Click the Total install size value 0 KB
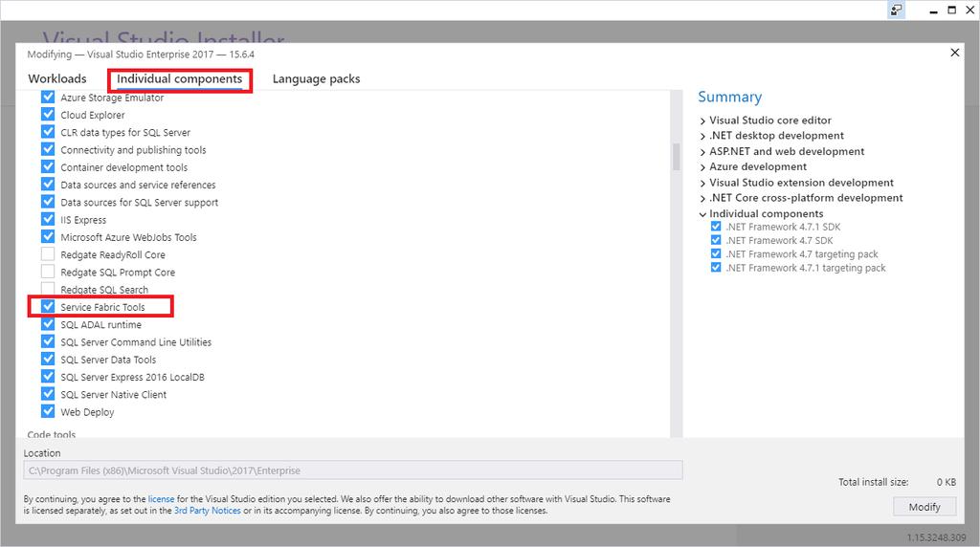The height and width of the screenshot is (547, 980). (947, 482)
